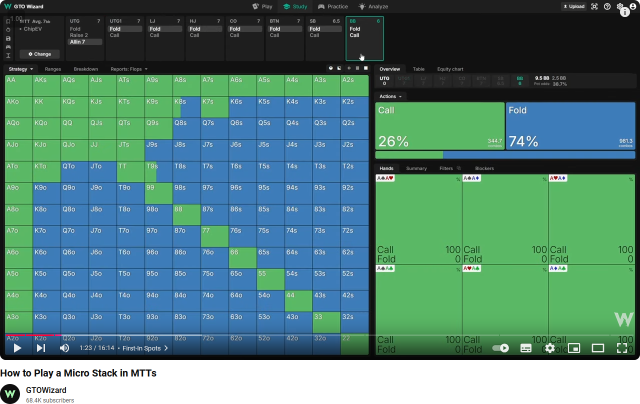
Task: Skip to the next video
Action: [41, 348]
